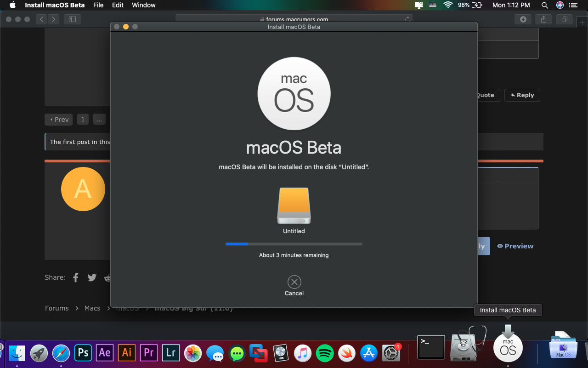Open the File menu
Image resolution: width=588 pixels, height=368 pixels.
98,5
